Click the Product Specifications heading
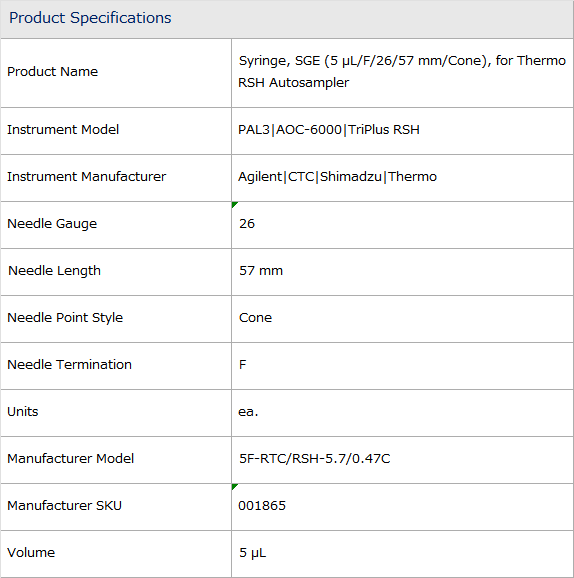 point(90,18)
